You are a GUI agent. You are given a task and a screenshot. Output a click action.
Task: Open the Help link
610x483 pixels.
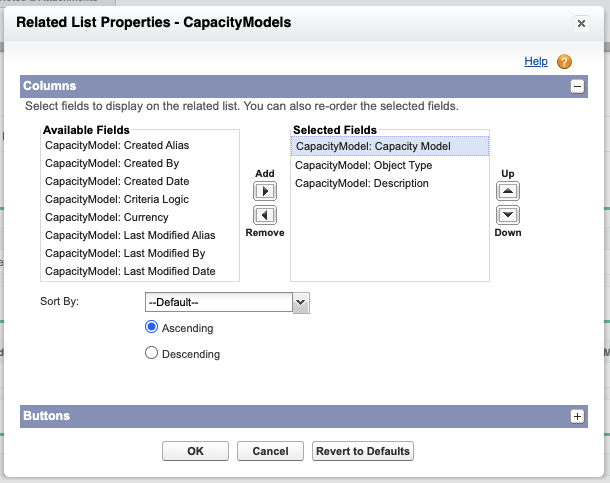coord(536,61)
